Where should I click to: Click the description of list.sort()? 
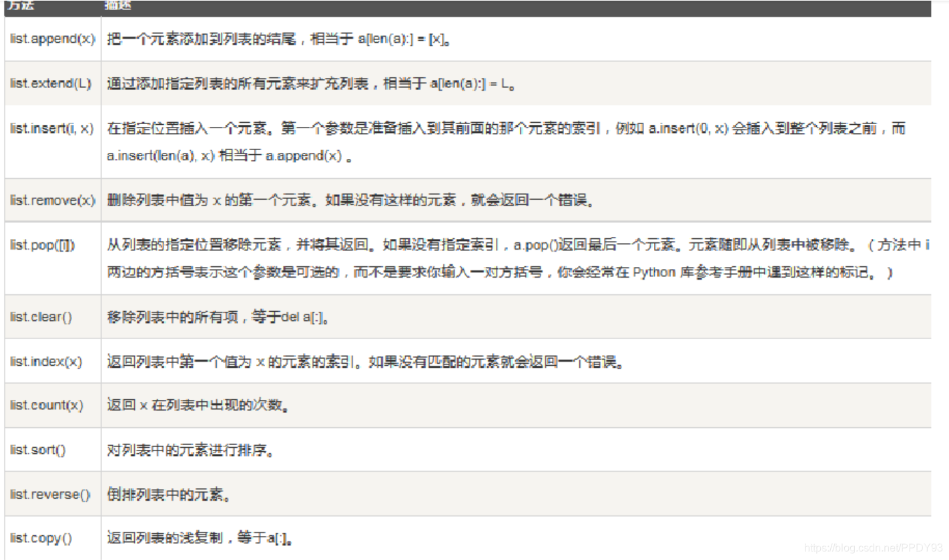tap(190, 450)
